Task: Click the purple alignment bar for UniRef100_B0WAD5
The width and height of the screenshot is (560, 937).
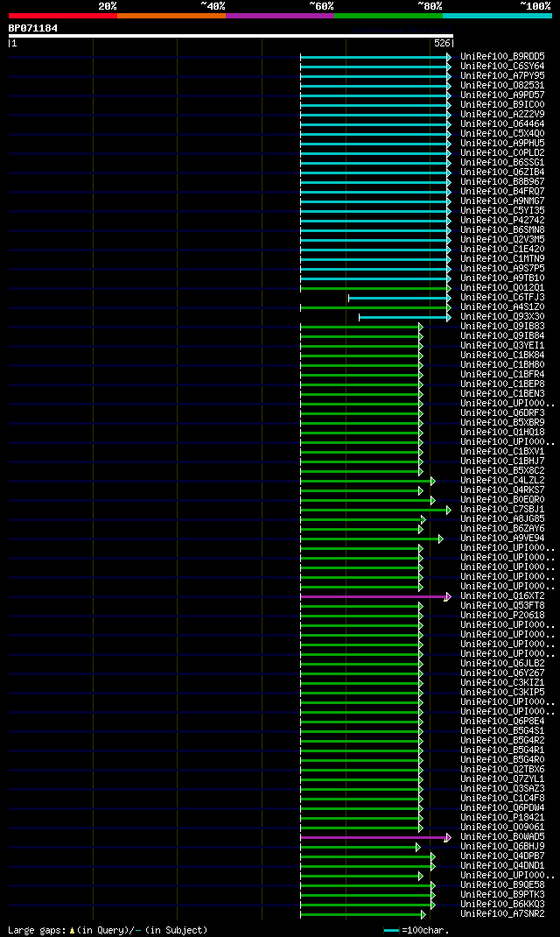Action: [x=375, y=837]
